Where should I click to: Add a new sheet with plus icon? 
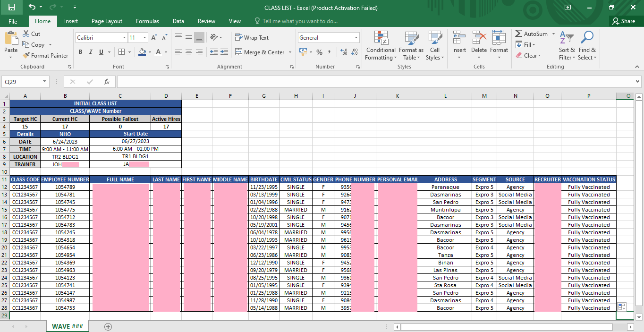point(108,326)
